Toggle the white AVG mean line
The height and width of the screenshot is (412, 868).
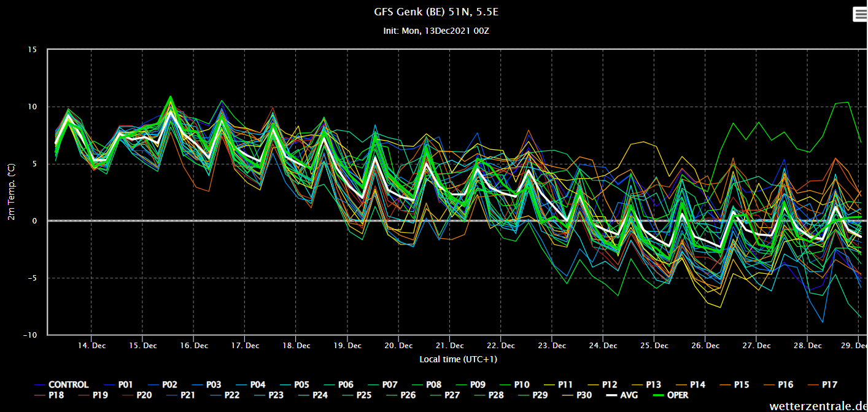[x=621, y=395]
